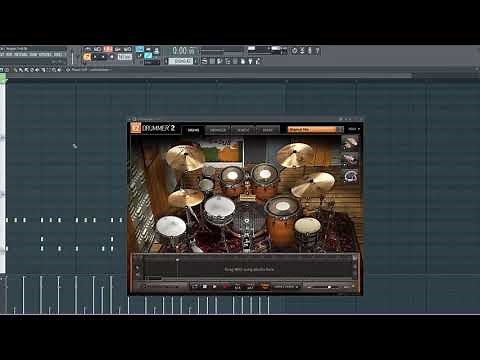This screenshot has width=480, height=360.
Task: Select the middle percussion thumbnail in EZdrummer
Action: tap(351, 159)
